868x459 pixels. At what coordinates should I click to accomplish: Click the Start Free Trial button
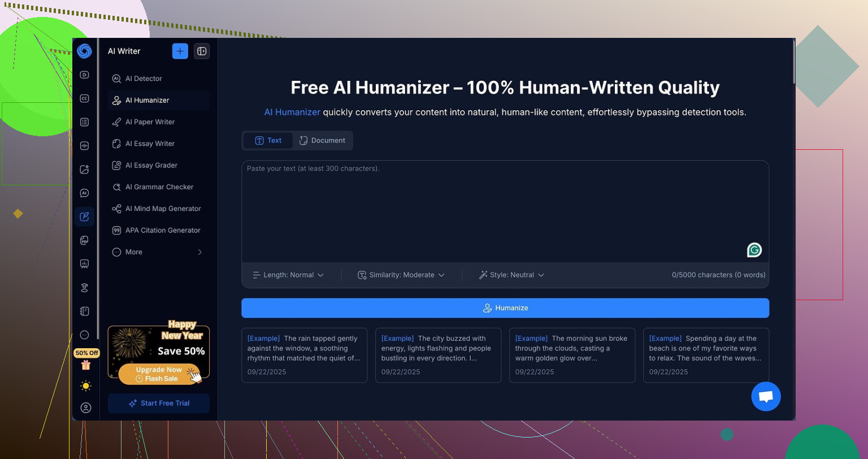point(159,403)
